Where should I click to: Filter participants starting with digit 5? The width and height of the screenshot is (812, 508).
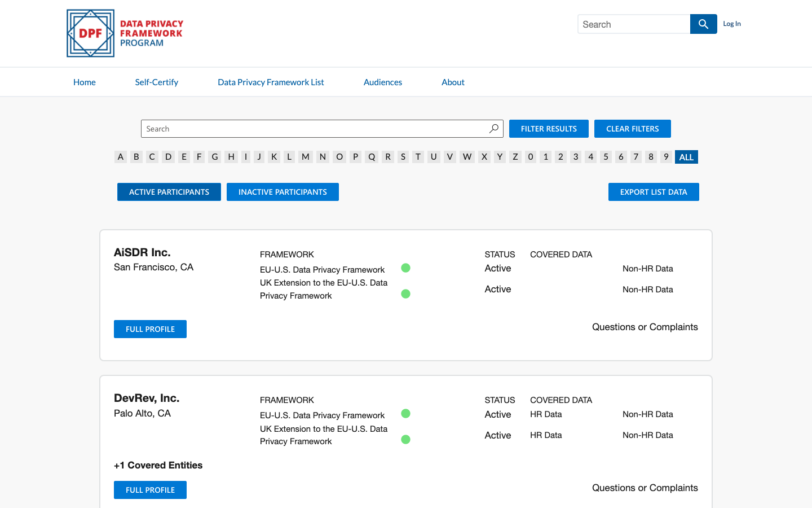[x=606, y=157]
